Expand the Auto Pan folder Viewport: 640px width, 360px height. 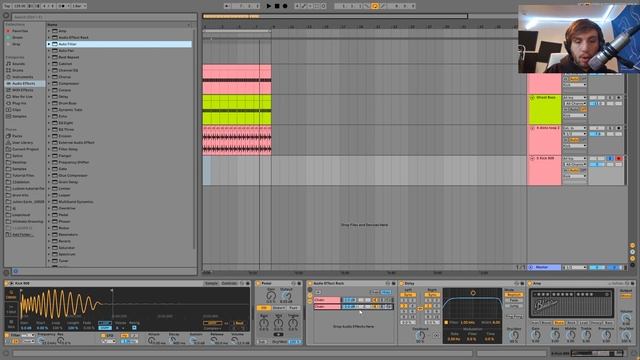point(49,51)
